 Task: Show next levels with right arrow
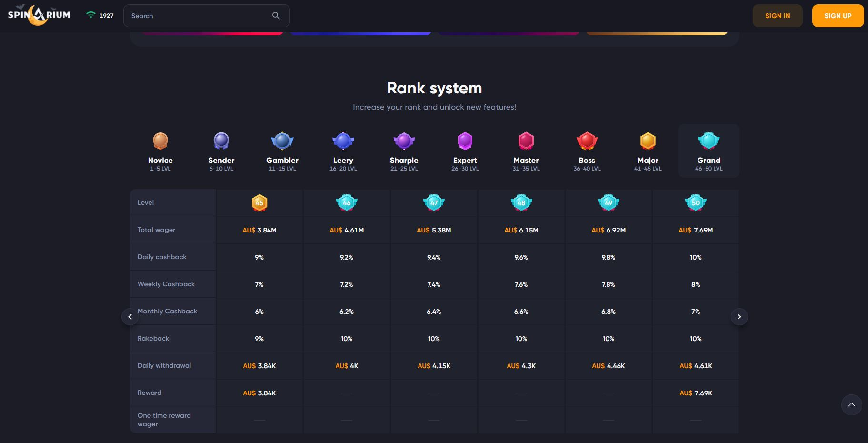[739, 317]
